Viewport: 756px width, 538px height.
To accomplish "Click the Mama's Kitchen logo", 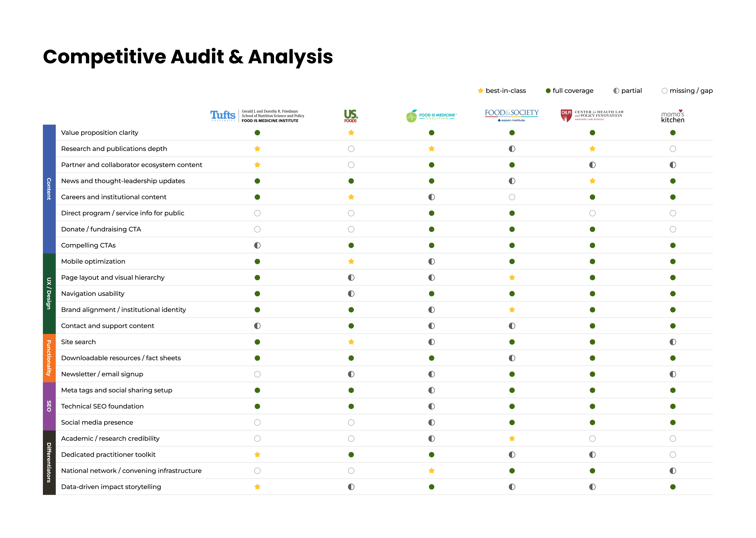I will coord(673,116).
